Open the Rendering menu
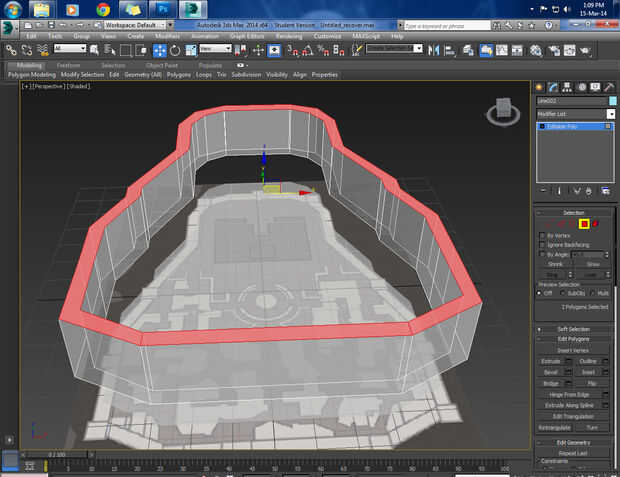Image resolution: width=620 pixels, height=477 pixels. (x=288, y=36)
